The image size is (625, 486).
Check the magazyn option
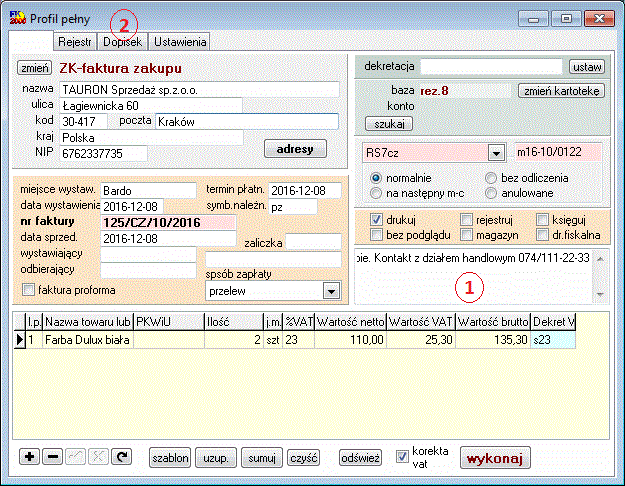[466, 235]
